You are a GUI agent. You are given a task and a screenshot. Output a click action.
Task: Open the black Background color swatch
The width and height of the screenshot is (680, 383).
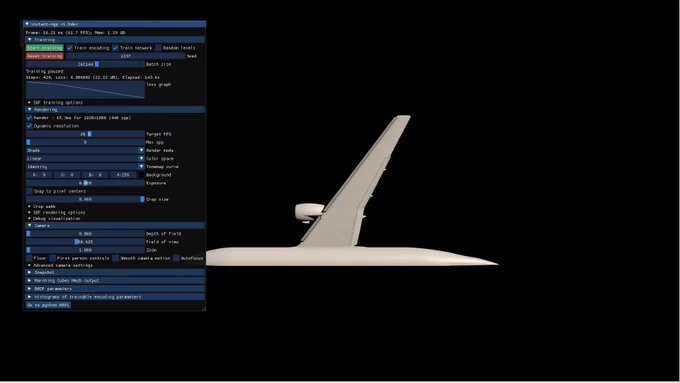click(141, 175)
